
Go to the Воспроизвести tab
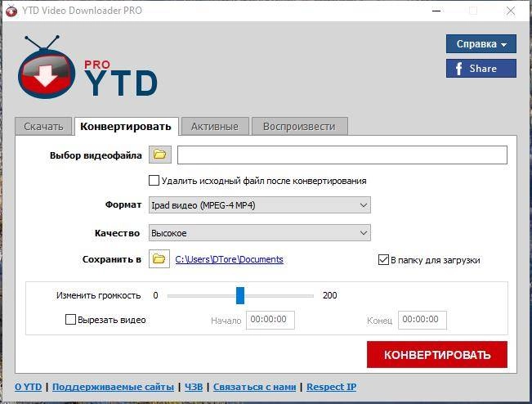(299, 126)
